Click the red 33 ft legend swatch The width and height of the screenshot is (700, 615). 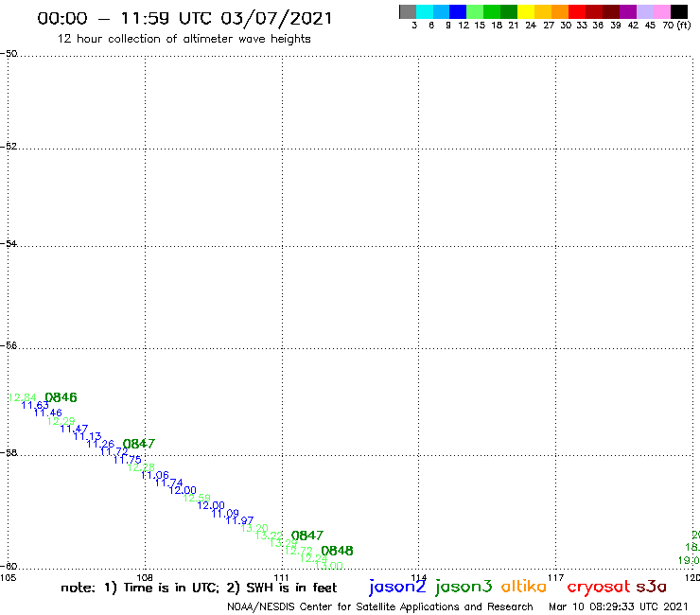coord(577,12)
